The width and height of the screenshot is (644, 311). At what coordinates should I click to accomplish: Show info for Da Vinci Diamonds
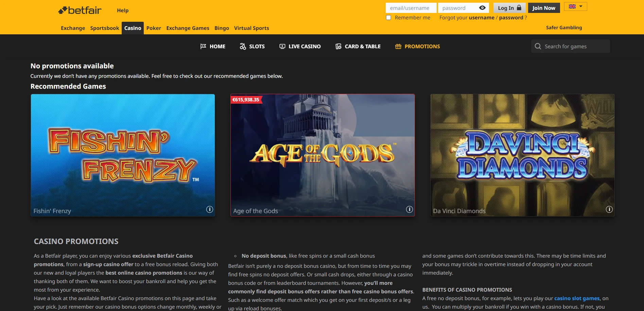click(609, 209)
